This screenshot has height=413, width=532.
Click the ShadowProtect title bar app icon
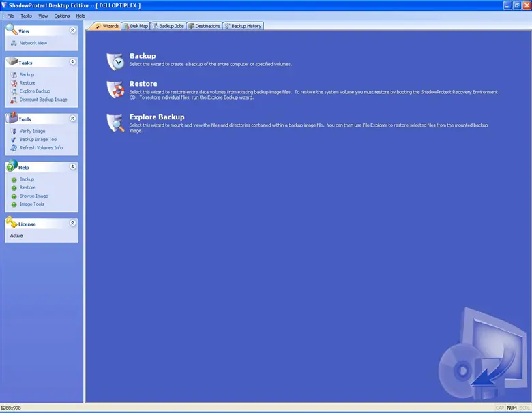4,5
